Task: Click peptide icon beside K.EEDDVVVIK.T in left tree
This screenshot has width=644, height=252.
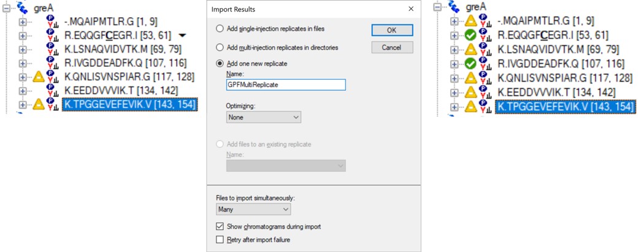Action: coord(52,91)
